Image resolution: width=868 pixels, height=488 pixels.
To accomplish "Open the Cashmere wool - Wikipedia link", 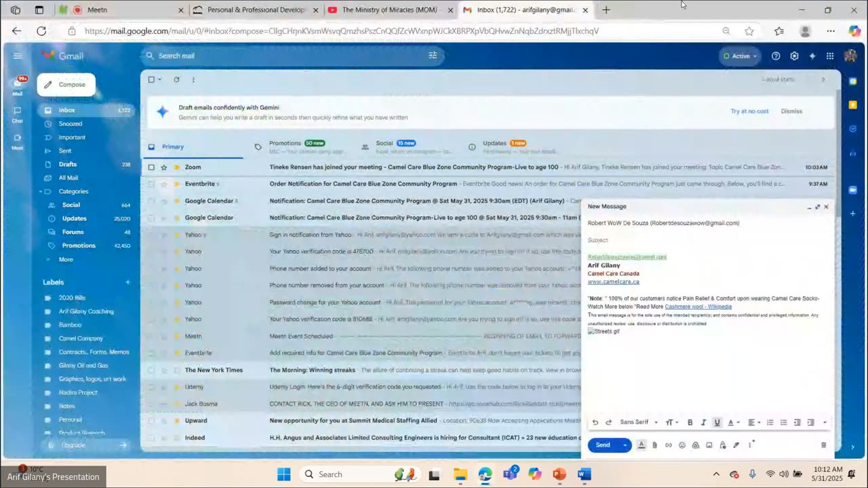I will pyautogui.click(x=698, y=306).
